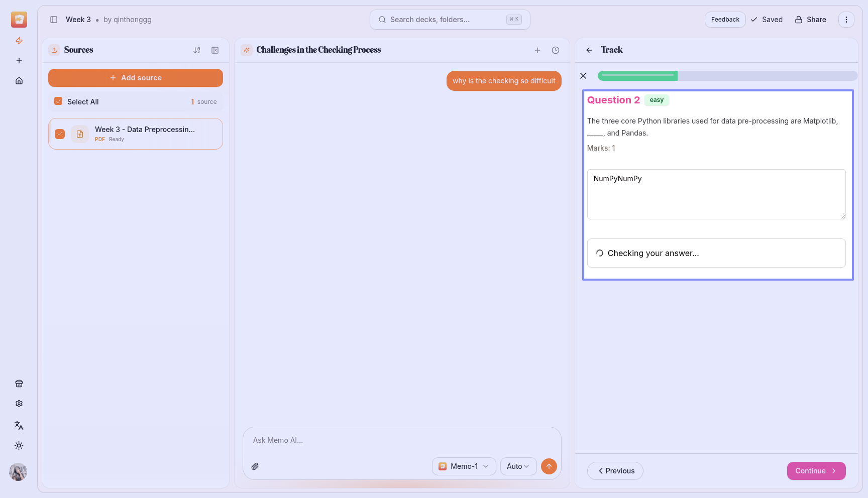Viewport: 868px width, 498px height.
Task: Open the marketplace store icon
Action: point(19,384)
